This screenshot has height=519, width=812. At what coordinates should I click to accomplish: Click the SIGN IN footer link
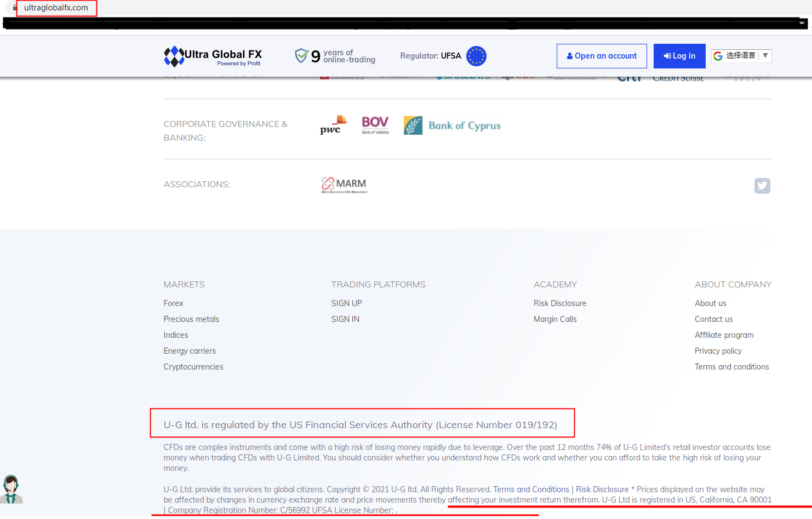[345, 319]
